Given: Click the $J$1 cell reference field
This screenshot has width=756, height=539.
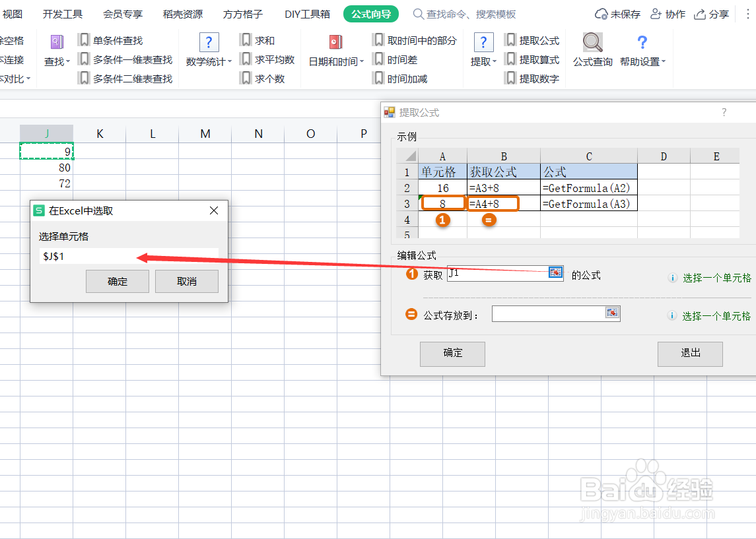Looking at the screenshot, I should click(129, 256).
